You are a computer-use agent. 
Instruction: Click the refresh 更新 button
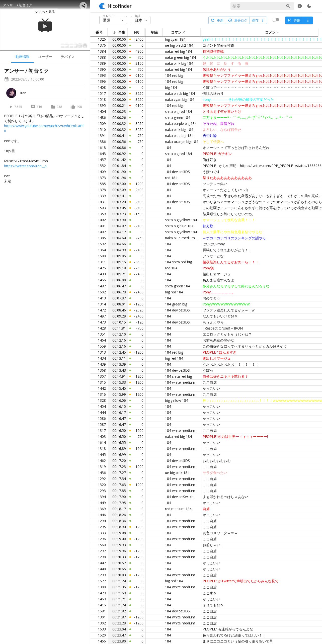coord(217,20)
